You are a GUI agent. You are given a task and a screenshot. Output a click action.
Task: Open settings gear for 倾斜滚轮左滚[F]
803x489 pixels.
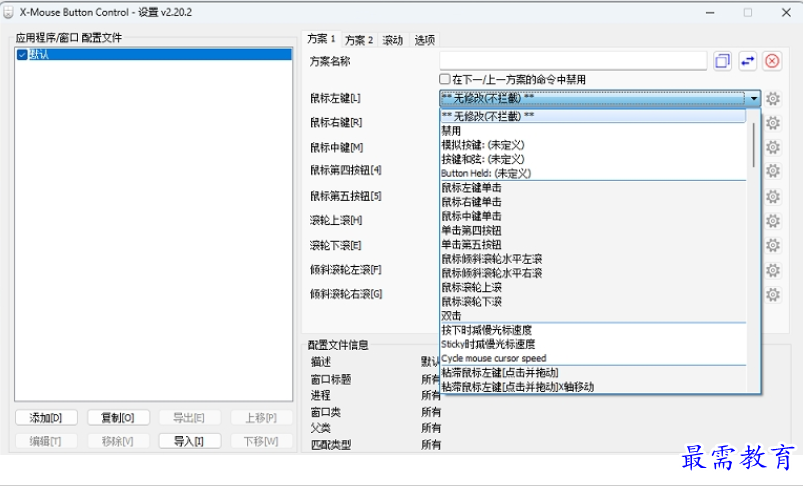773,270
